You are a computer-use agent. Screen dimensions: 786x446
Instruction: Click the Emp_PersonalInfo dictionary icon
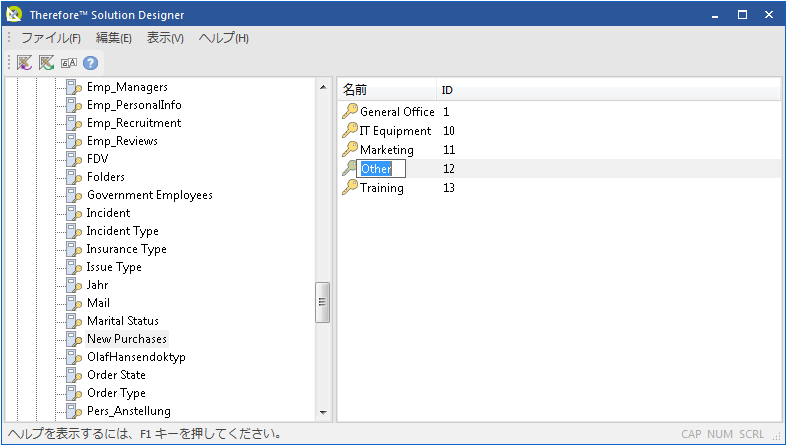click(x=74, y=105)
